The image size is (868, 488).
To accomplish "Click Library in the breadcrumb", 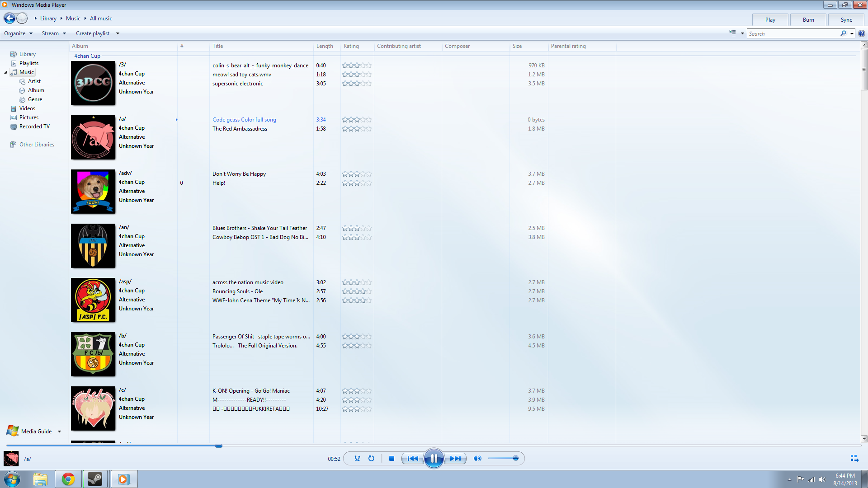I will (x=48, y=19).
